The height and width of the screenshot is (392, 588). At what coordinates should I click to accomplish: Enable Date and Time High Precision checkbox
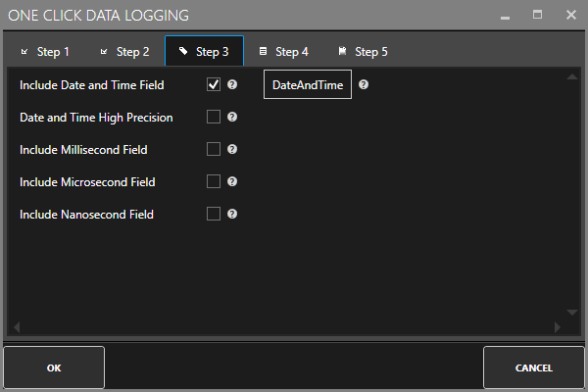[214, 118]
